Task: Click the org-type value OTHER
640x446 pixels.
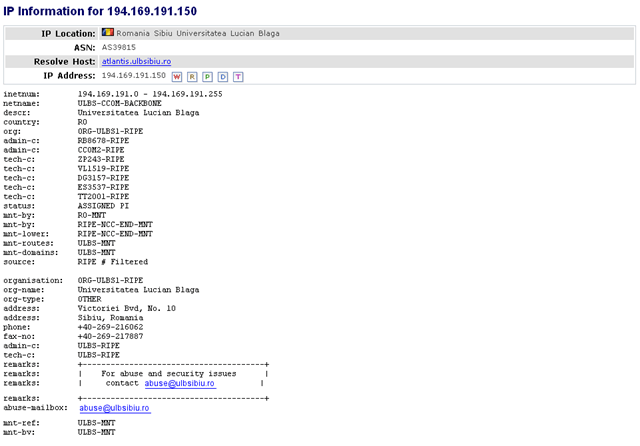Action: pos(90,299)
